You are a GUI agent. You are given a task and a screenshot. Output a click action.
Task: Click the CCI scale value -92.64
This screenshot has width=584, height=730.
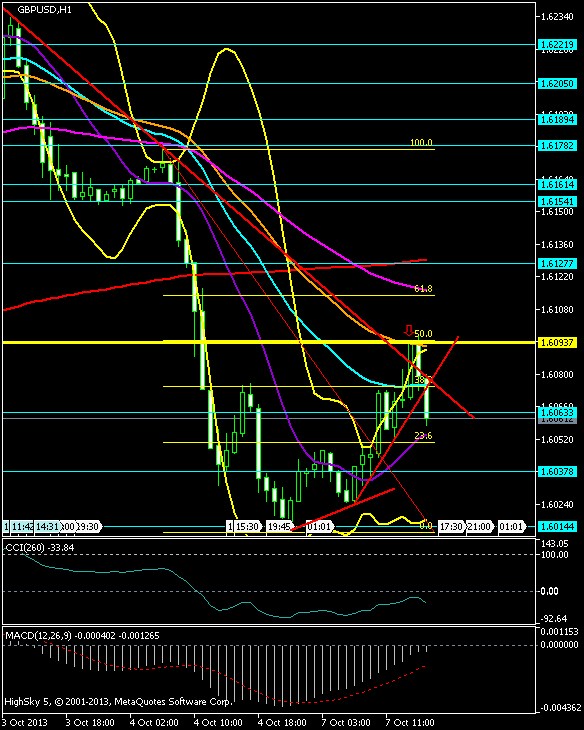tap(555, 619)
